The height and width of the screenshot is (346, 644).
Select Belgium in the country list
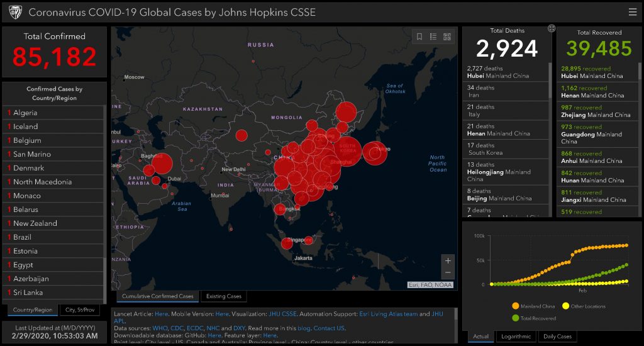tap(53, 140)
